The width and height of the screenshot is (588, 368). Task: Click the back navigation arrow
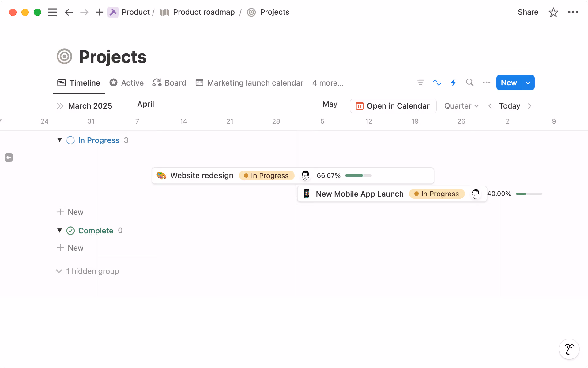[x=69, y=12]
